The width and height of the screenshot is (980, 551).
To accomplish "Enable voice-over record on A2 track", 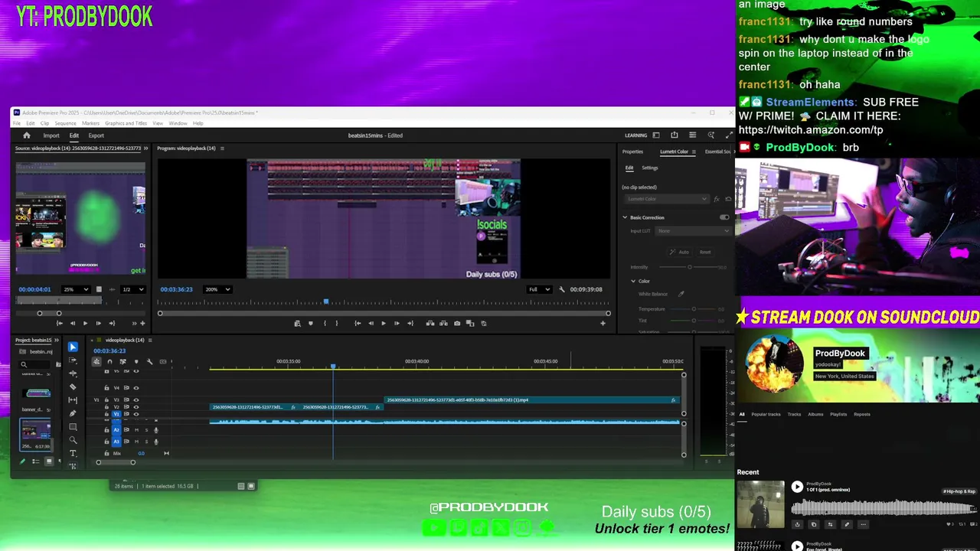I will pyautogui.click(x=155, y=430).
